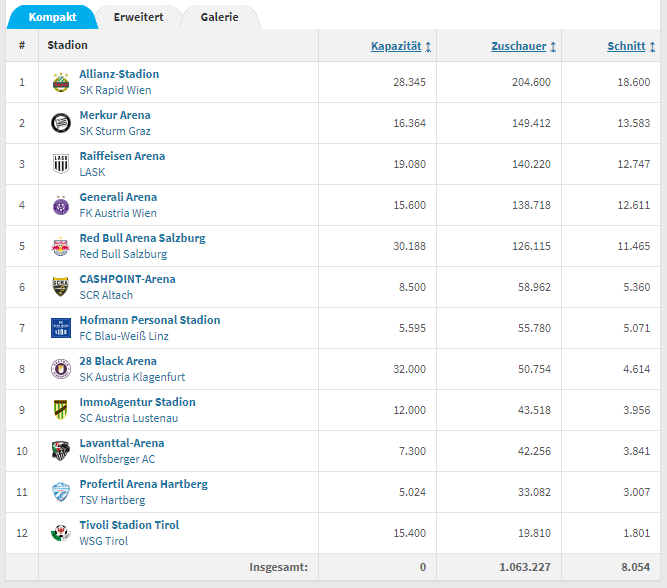Open the 28 Black Arena link

coord(118,361)
